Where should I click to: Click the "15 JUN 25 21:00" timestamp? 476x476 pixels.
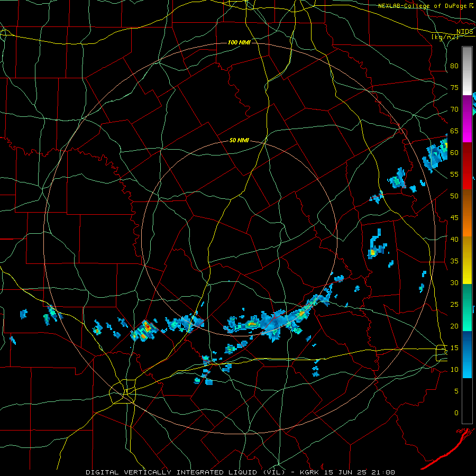click(x=360, y=472)
